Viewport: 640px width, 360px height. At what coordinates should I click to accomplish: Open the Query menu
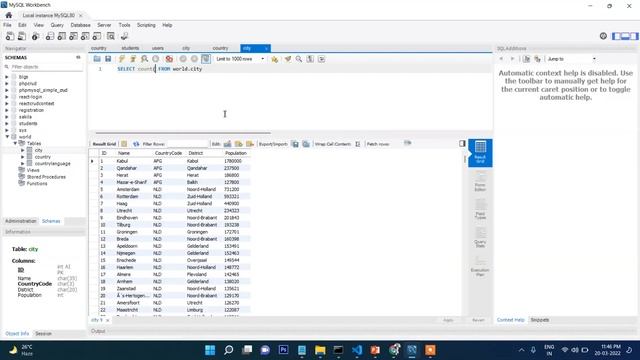(x=57, y=25)
